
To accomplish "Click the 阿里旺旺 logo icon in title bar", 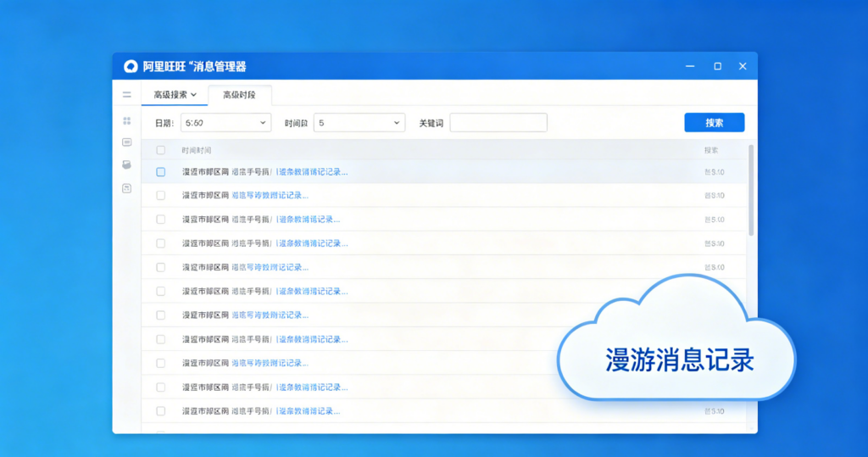I will point(130,66).
